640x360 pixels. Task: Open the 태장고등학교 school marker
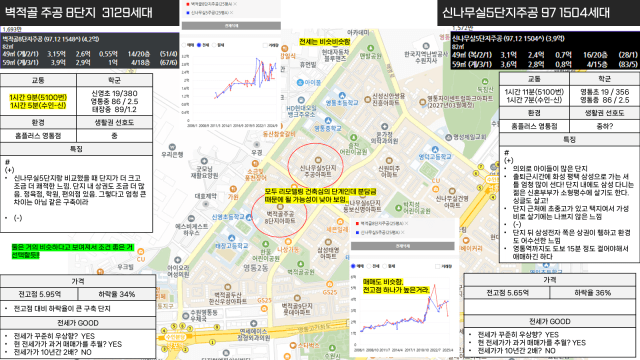[x=231, y=238]
